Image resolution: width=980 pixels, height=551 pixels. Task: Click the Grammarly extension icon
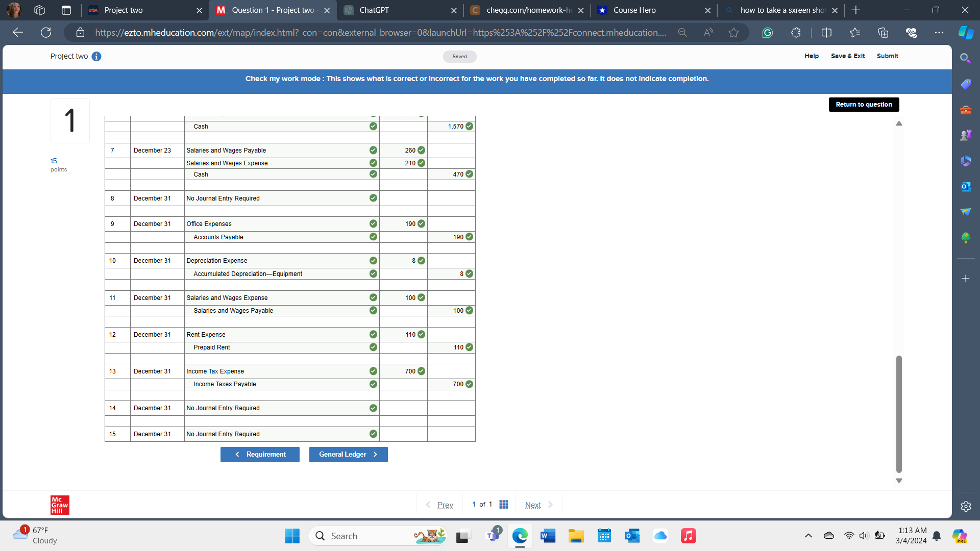point(768,32)
